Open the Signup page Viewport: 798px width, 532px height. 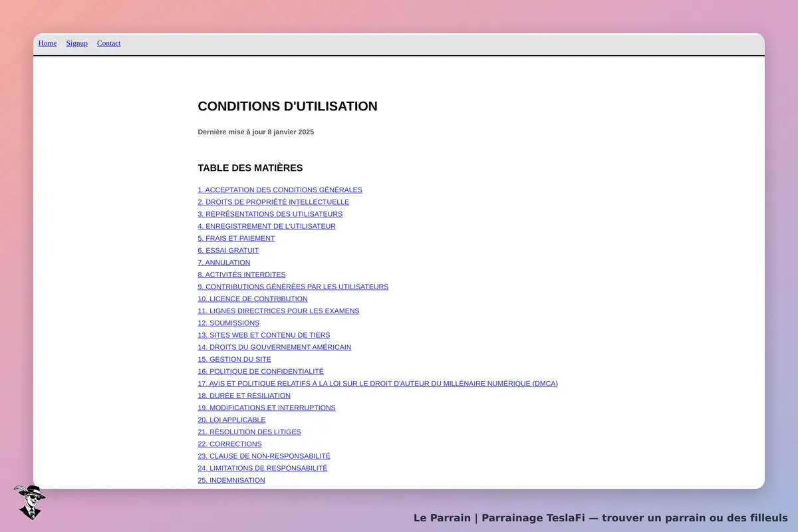[x=76, y=43]
